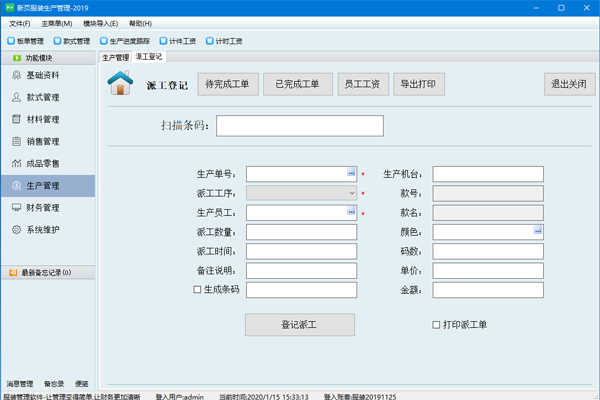Image resolution: width=600 pixels, height=400 pixels.
Task: Click 功能模块 panel header
Action: (x=48, y=58)
